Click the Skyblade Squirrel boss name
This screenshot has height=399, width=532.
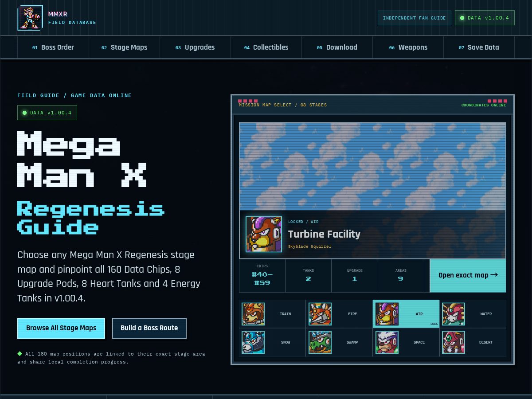(x=309, y=246)
